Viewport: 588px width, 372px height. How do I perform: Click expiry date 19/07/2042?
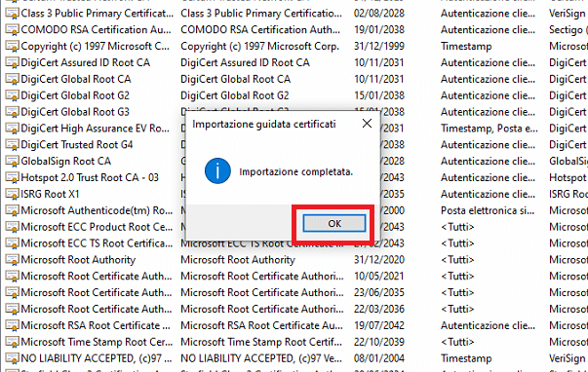[379, 325]
